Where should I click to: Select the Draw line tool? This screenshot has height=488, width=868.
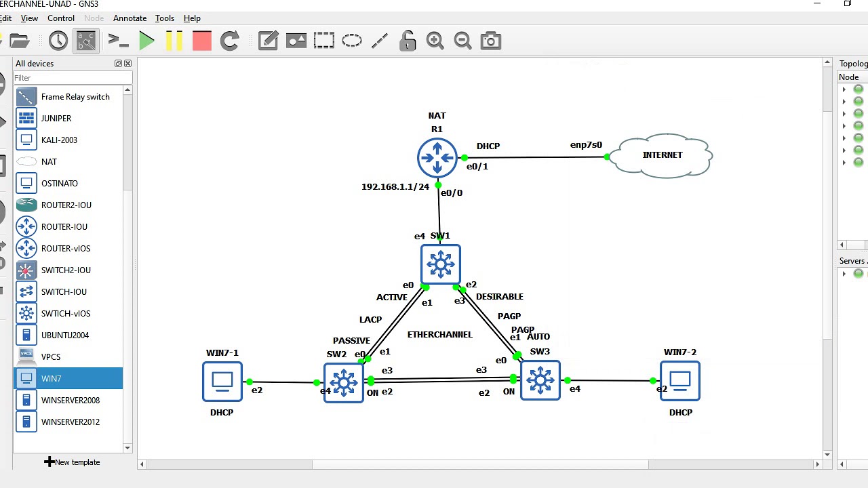[x=380, y=41]
